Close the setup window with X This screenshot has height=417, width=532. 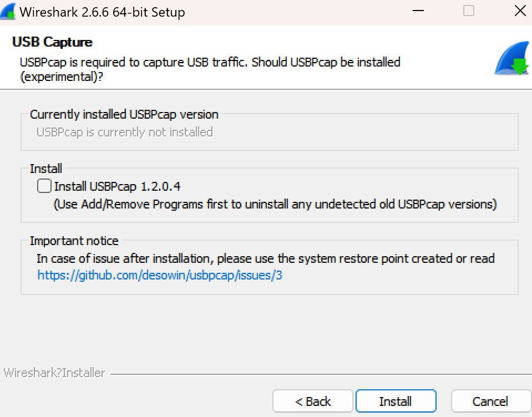point(520,11)
